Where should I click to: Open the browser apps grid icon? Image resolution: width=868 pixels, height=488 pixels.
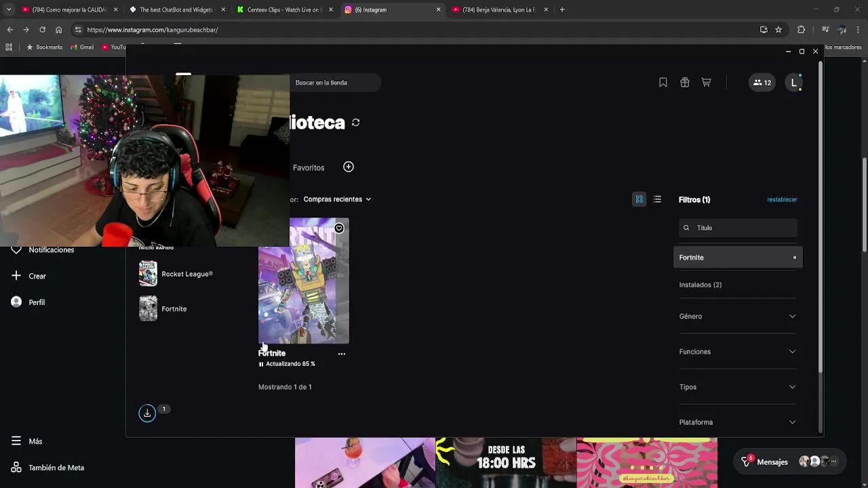[x=9, y=47]
